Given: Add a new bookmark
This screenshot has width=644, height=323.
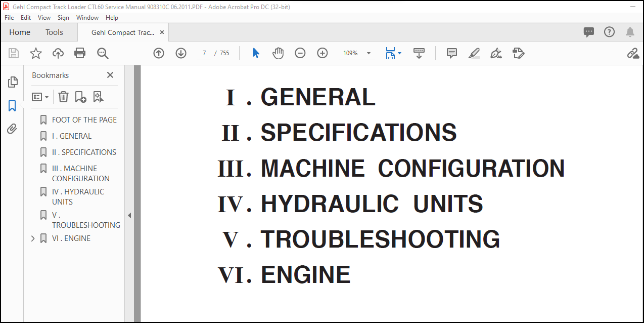Looking at the screenshot, I should (80, 97).
